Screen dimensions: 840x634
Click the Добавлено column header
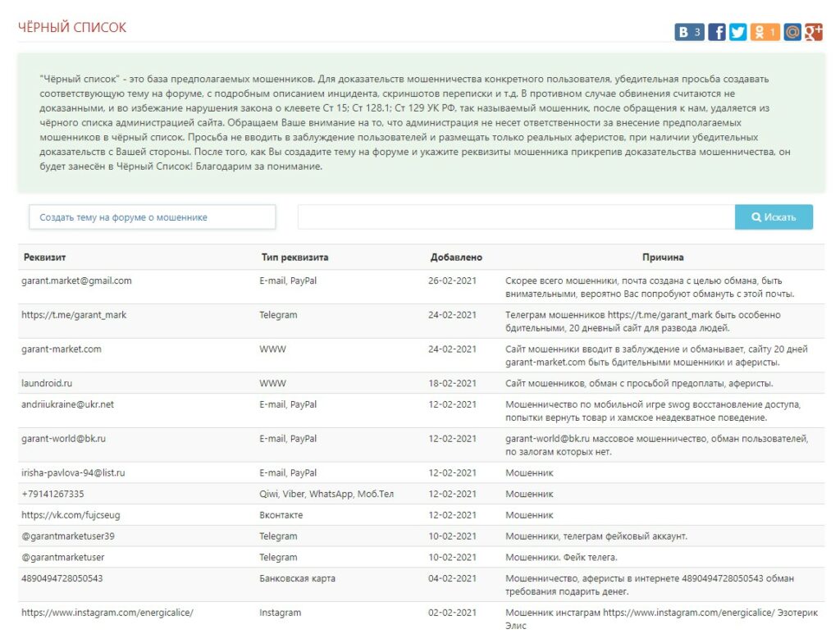(456, 258)
